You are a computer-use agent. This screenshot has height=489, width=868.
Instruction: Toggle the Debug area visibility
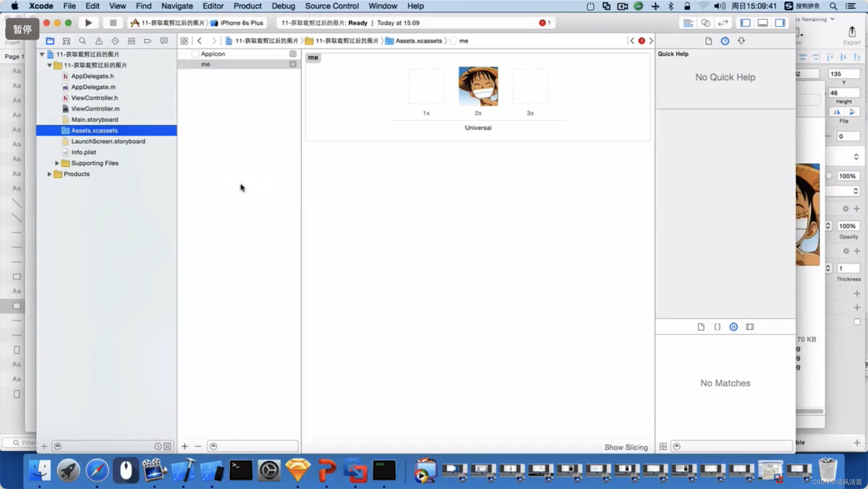pyautogui.click(x=763, y=23)
